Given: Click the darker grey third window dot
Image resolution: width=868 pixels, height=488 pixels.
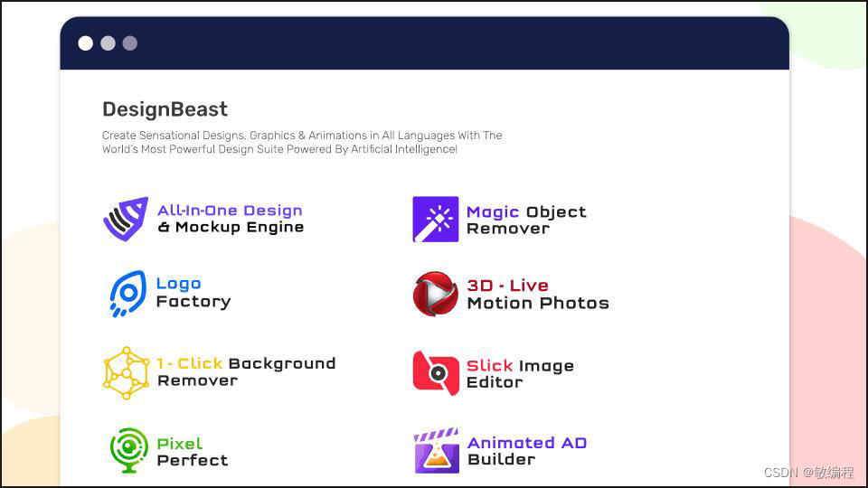Looking at the screenshot, I should coord(130,43).
